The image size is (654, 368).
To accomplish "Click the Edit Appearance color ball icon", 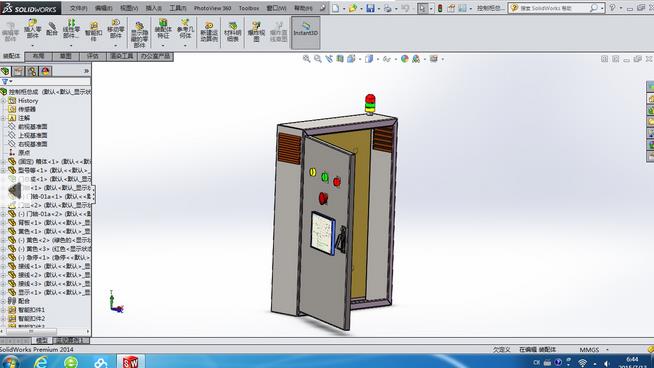I will coord(405,59).
